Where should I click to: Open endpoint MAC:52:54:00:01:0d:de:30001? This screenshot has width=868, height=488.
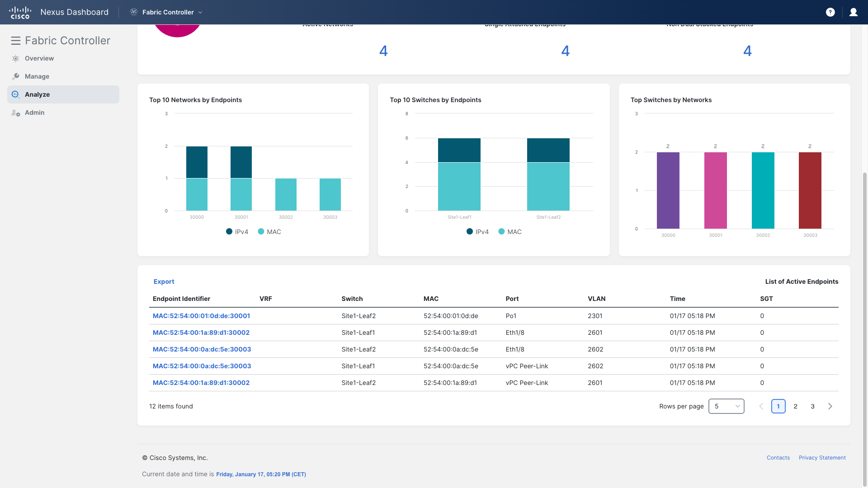[x=201, y=316]
